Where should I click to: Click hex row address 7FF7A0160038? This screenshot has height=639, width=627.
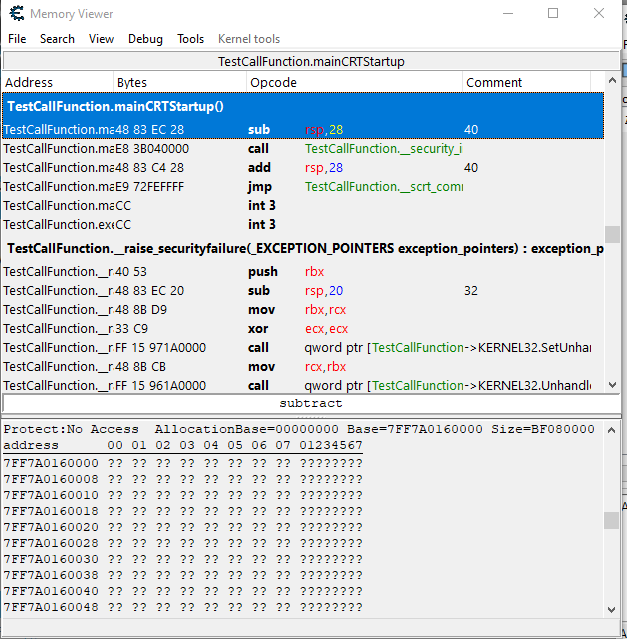51,575
